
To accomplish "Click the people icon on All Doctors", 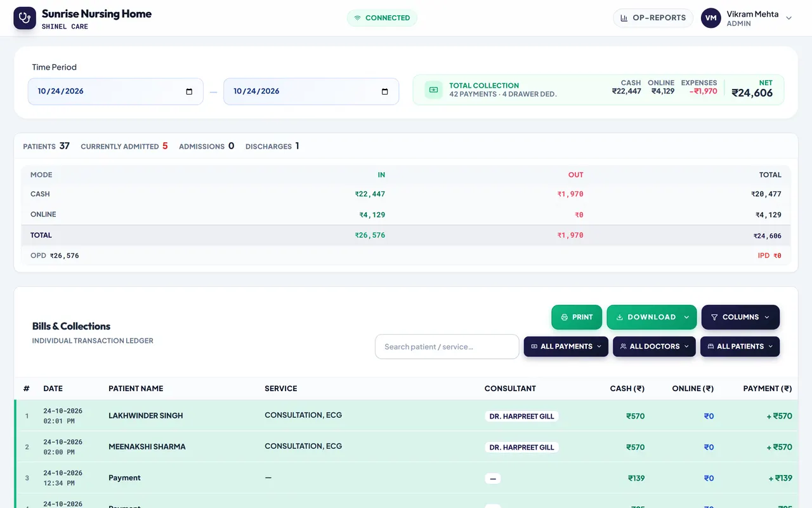I will [x=624, y=347].
